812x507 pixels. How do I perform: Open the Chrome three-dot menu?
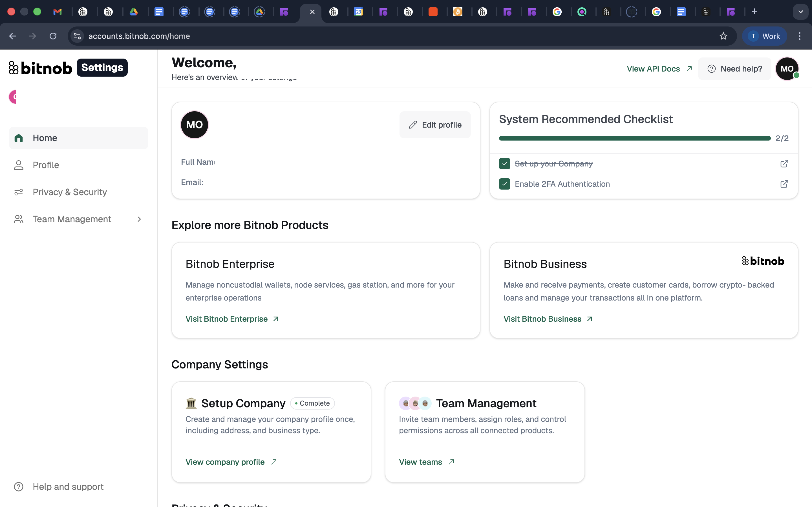[800, 36]
